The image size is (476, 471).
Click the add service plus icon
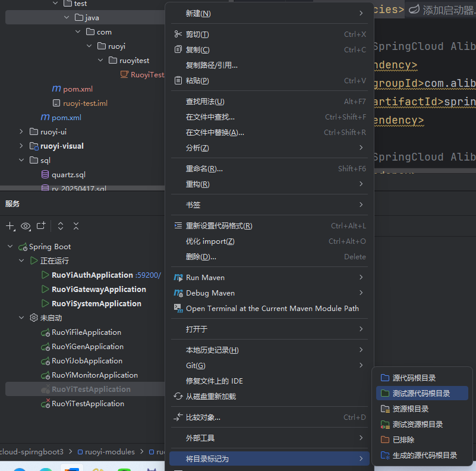coord(10,226)
